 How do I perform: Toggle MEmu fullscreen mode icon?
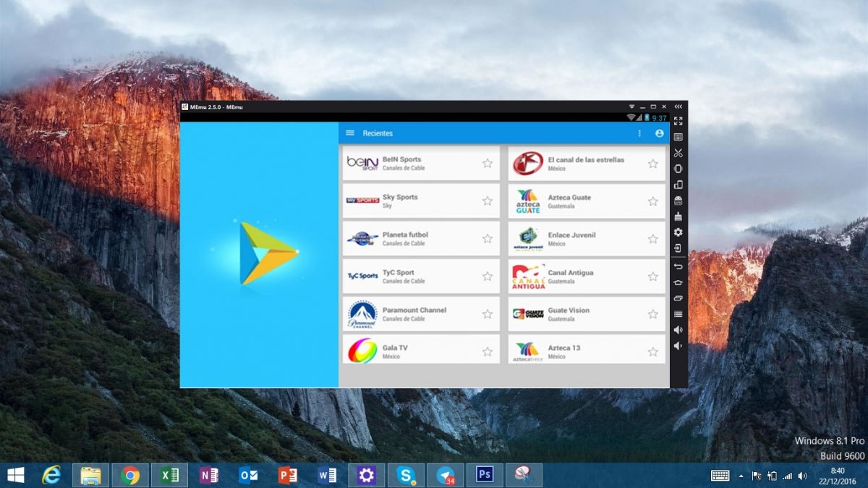coord(678,121)
